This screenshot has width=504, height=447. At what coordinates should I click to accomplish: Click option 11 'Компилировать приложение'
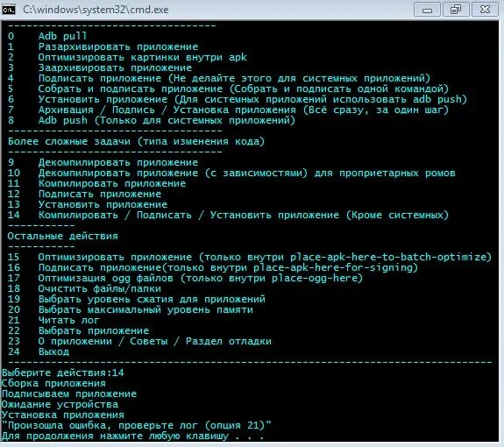(96, 183)
